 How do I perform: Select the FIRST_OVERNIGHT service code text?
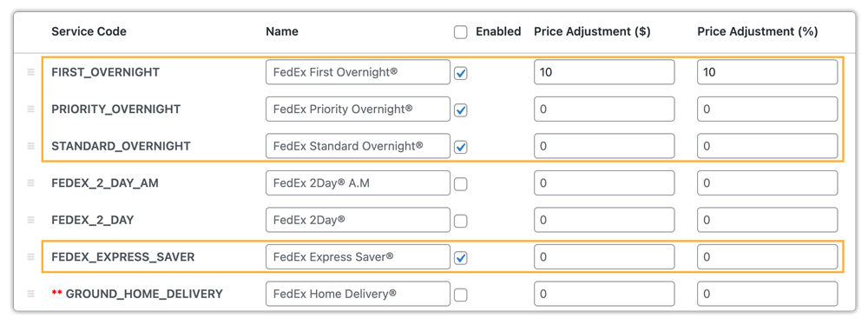tap(105, 72)
